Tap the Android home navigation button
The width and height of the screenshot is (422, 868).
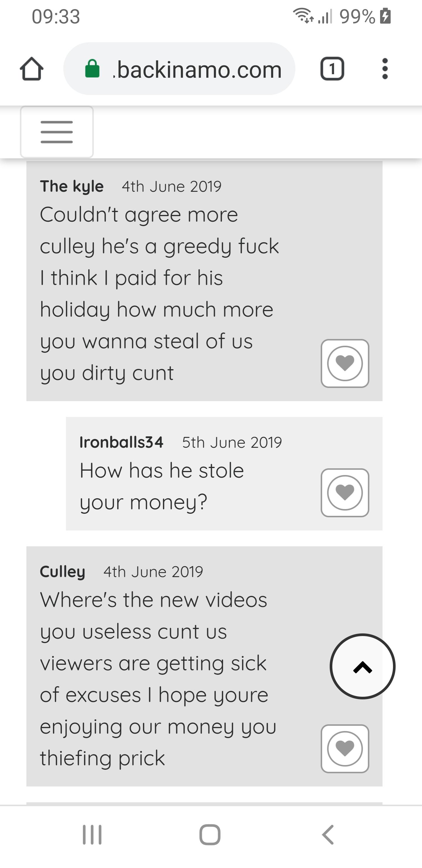(x=210, y=835)
